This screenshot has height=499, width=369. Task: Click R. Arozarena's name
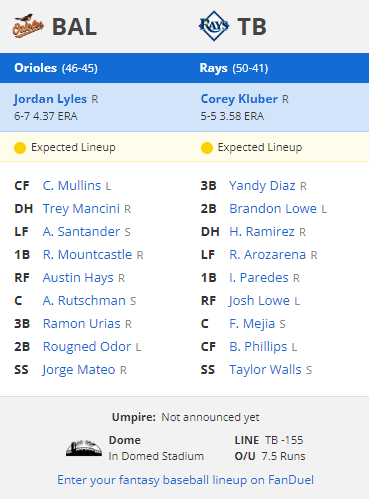pyautogui.click(x=267, y=255)
